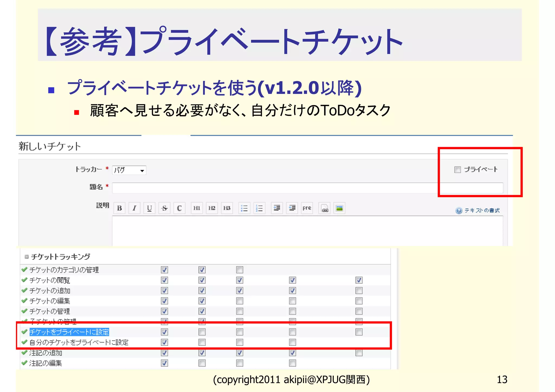Toggle third checkbox in チケットの編集 row
555x392 pixels.
tap(240, 301)
